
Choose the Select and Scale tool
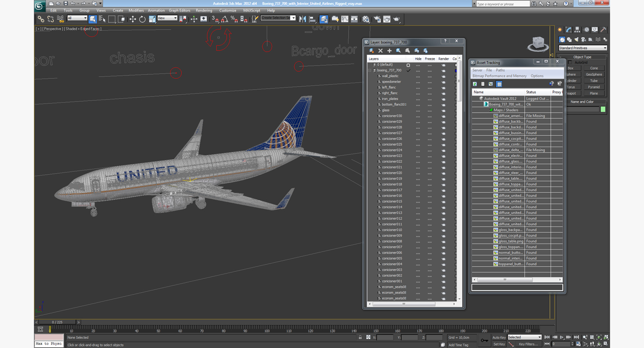click(x=152, y=19)
